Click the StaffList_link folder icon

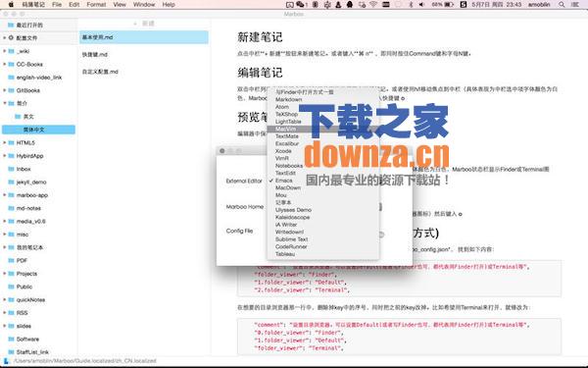(11, 352)
